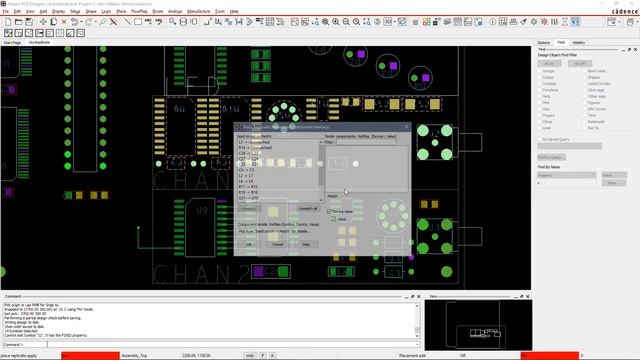640x360 pixels.
Task: Click the All On button
Action: point(549,64)
